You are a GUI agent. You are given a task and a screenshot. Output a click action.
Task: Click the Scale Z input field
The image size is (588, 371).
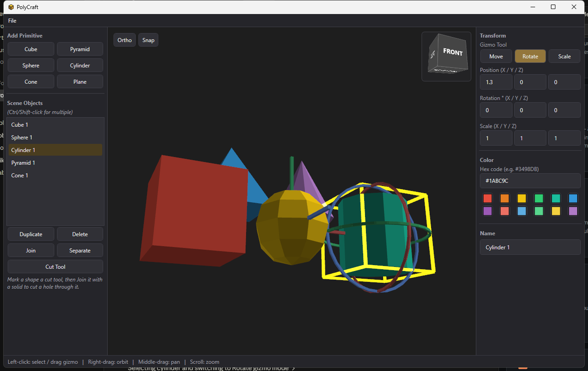coord(564,138)
